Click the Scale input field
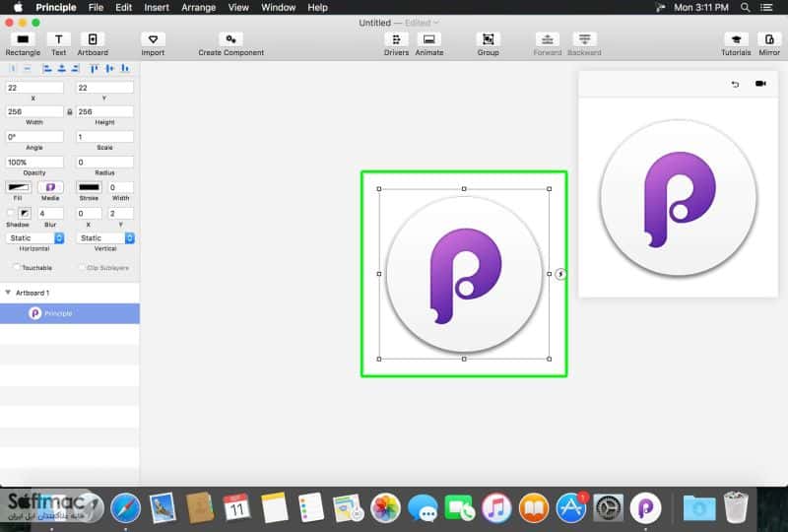The width and height of the screenshot is (788, 532). pyautogui.click(x=105, y=137)
